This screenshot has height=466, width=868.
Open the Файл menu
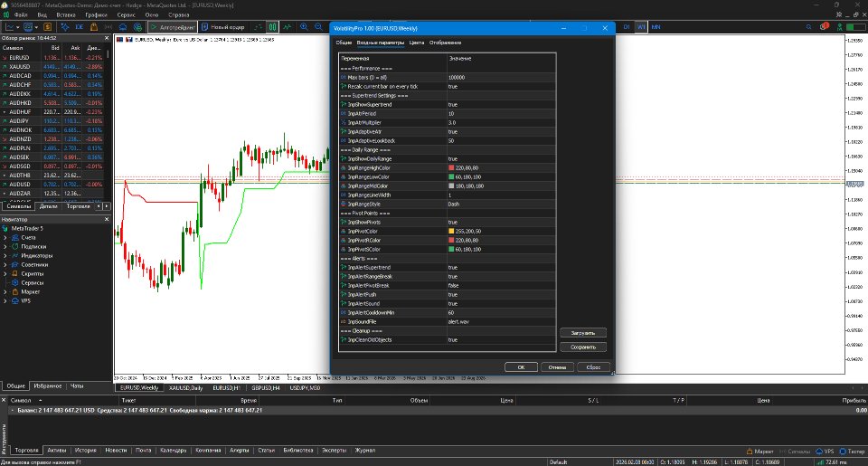[x=21, y=15]
